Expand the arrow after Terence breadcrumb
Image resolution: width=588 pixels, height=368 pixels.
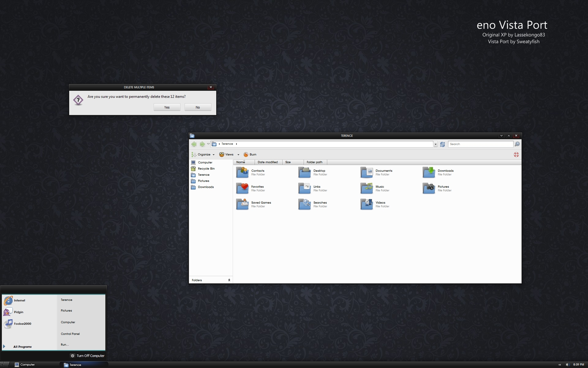236,144
